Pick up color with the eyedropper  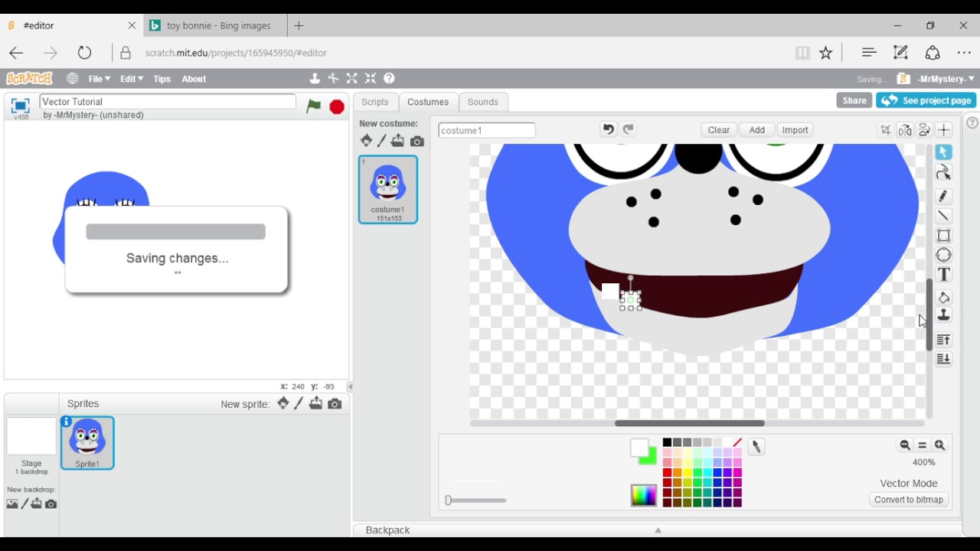(756, 447)
